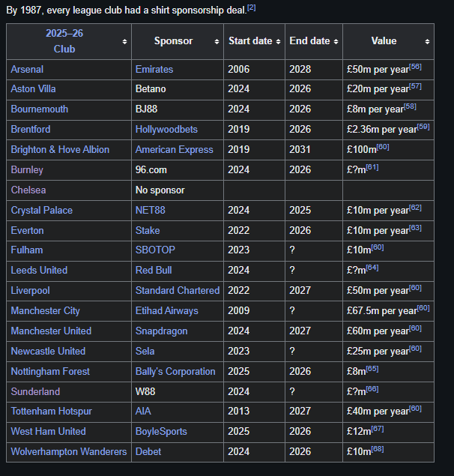
Task: Follow the Emirates sponsor link
Action: pos(154,69)
